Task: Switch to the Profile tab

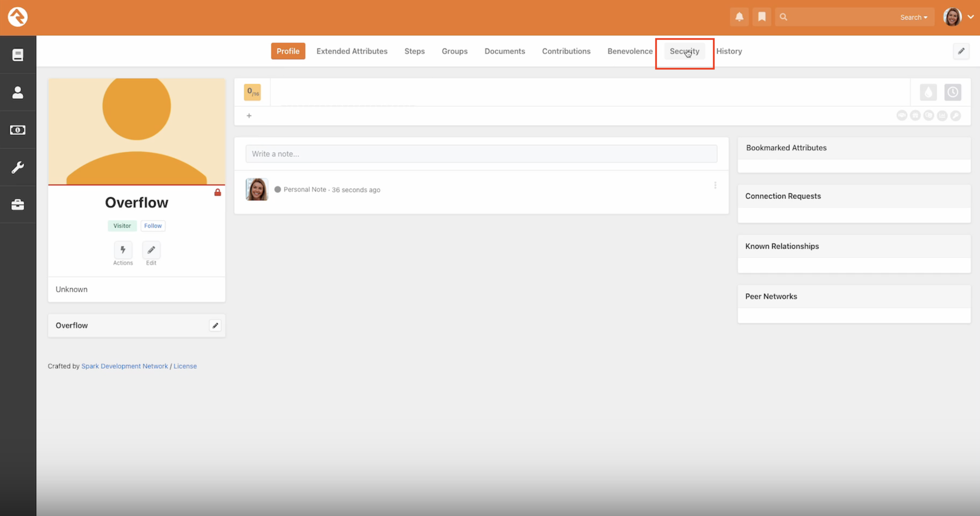Action: click(x=288, y=51)
